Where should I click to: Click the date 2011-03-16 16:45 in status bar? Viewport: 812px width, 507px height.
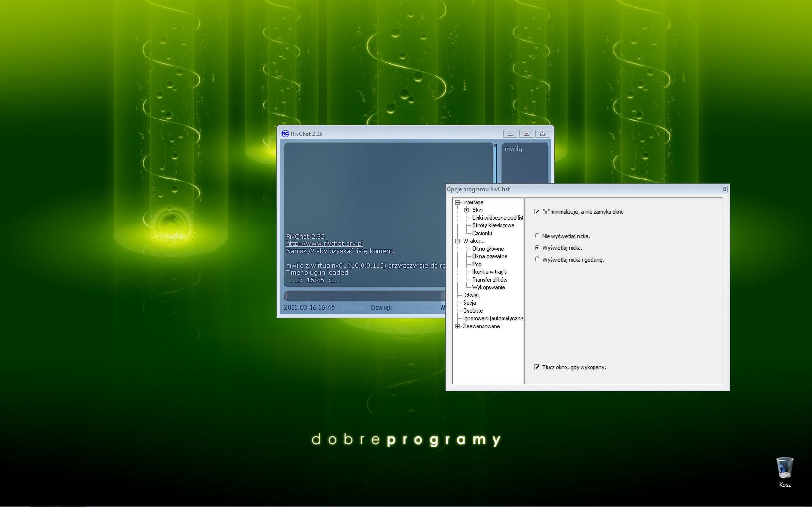pyautogui.click(x=309, y=307)
